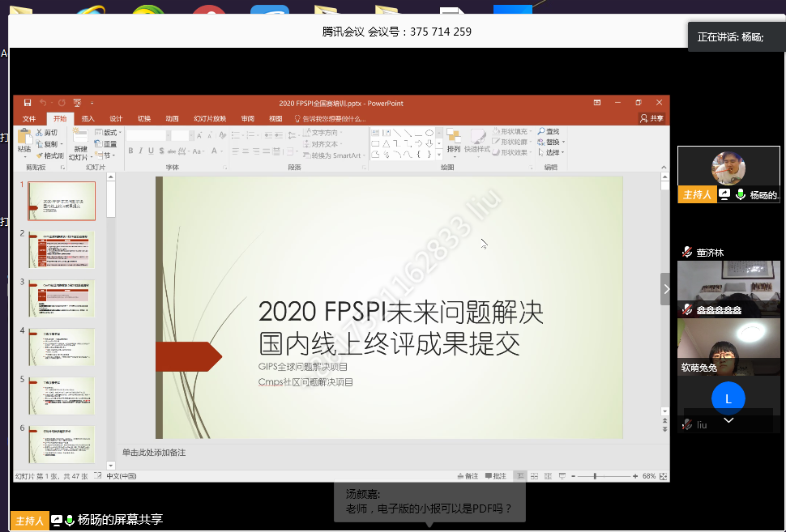This screenshot has width=786, height=532.
Task: Toggle the 备注 notes pane button
Action: click(x=468, y=476)
